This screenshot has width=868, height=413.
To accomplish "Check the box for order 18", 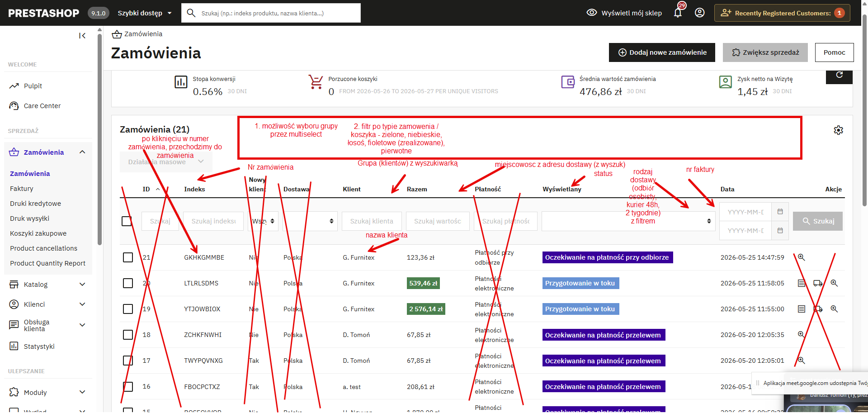I will (128, 335).
